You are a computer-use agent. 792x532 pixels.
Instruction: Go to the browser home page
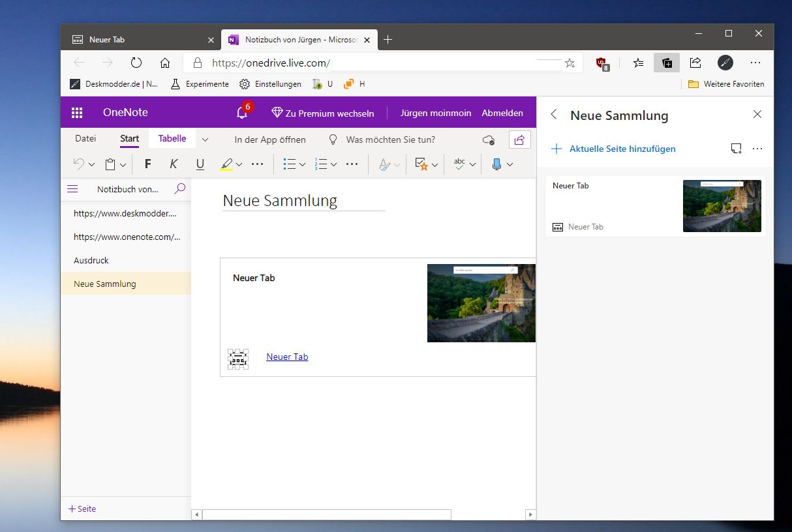[x=165, y=63]
